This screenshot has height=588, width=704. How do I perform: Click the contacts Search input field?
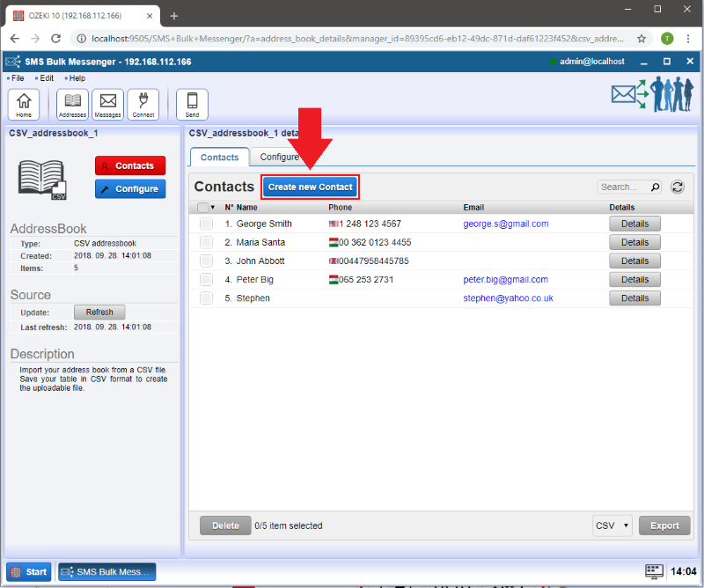623,187
